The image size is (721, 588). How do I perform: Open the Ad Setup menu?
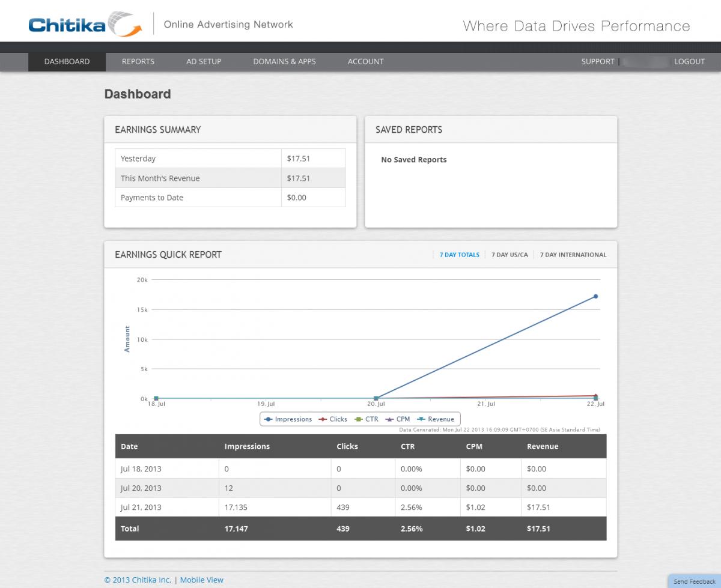pos(204,61)
